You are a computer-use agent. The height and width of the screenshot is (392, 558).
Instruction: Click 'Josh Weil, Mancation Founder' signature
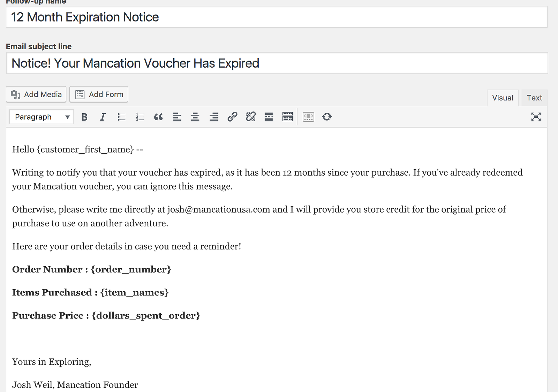(x=75, y=385)
